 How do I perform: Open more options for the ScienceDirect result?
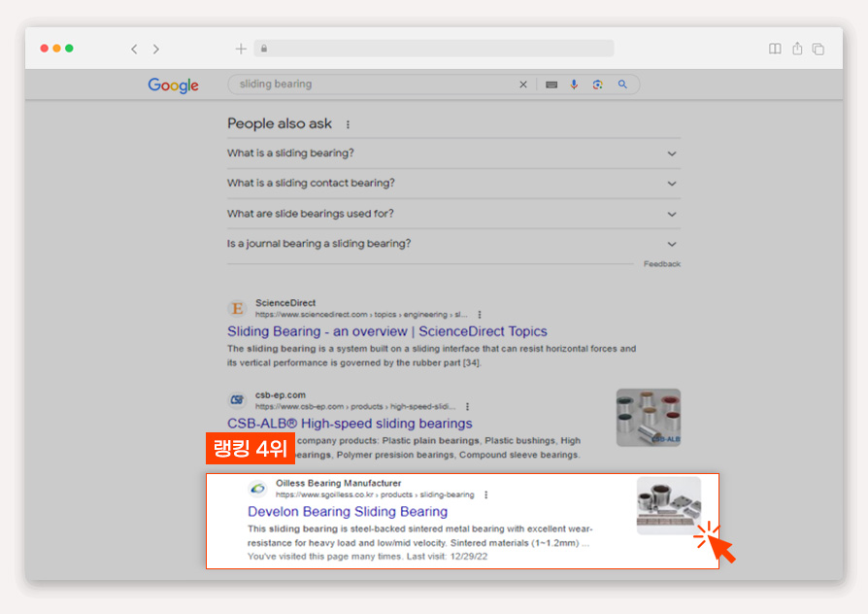tap(480, 315)
